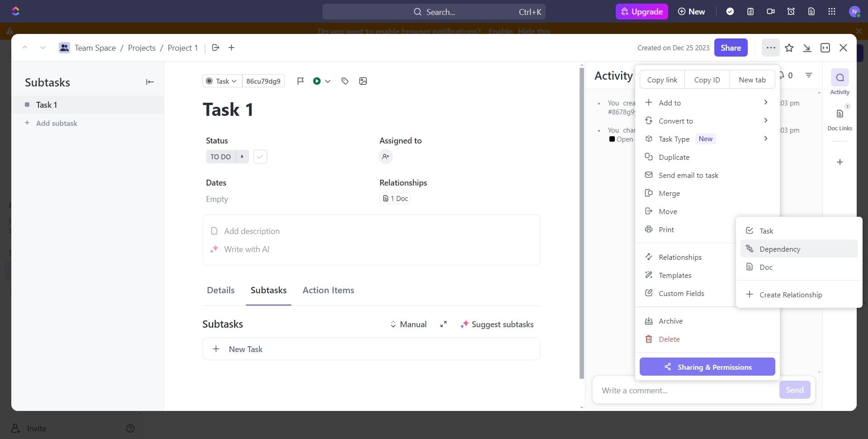Viewport: 868px width, 439px height.
Task: Open the Activity panel in right sidebar
Action: [840, 81]
